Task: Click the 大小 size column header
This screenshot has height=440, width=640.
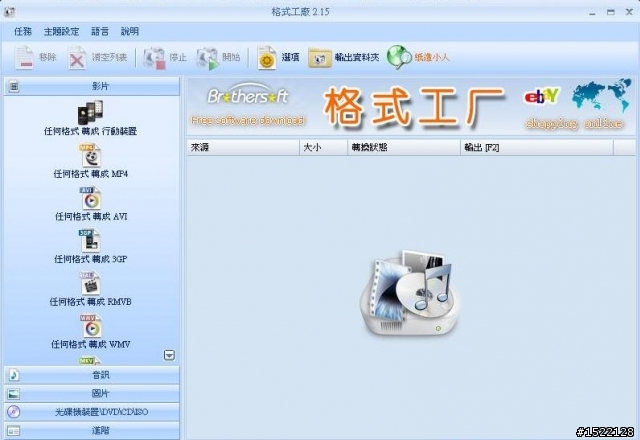Action: (x=324, y=147)
